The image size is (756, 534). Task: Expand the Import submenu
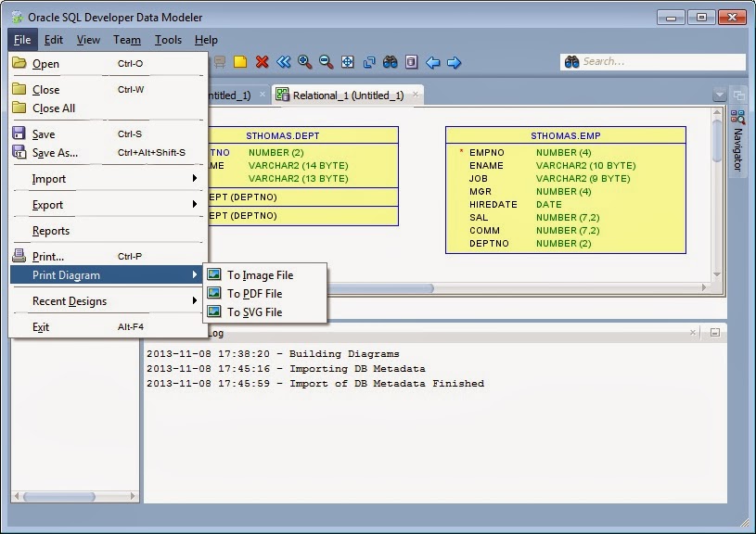click(109, 178)
